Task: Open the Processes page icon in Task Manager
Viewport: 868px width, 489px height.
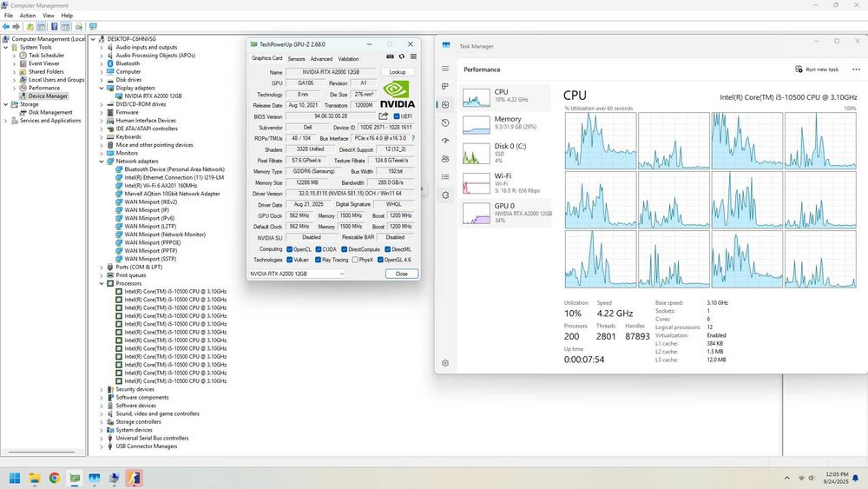Action: [x=445, y=86]
